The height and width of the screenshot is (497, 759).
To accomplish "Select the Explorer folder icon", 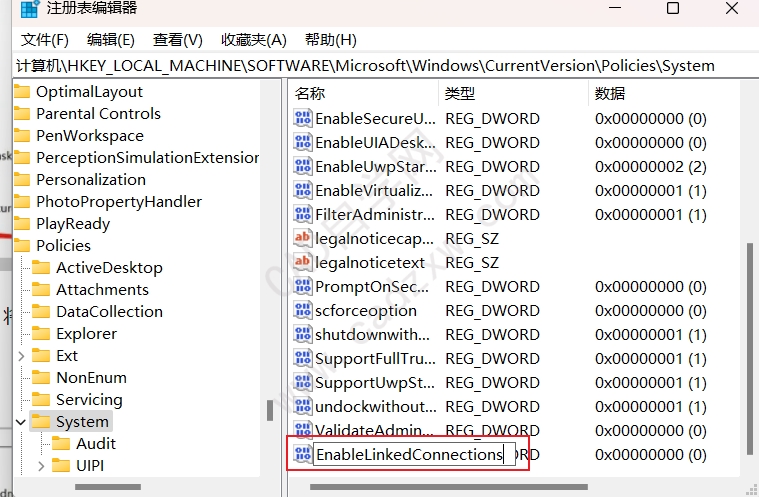I will [41, 333].
